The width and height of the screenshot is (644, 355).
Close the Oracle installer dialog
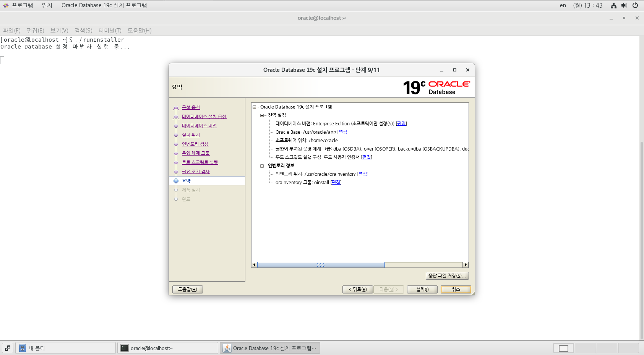(x=468, y=70)
